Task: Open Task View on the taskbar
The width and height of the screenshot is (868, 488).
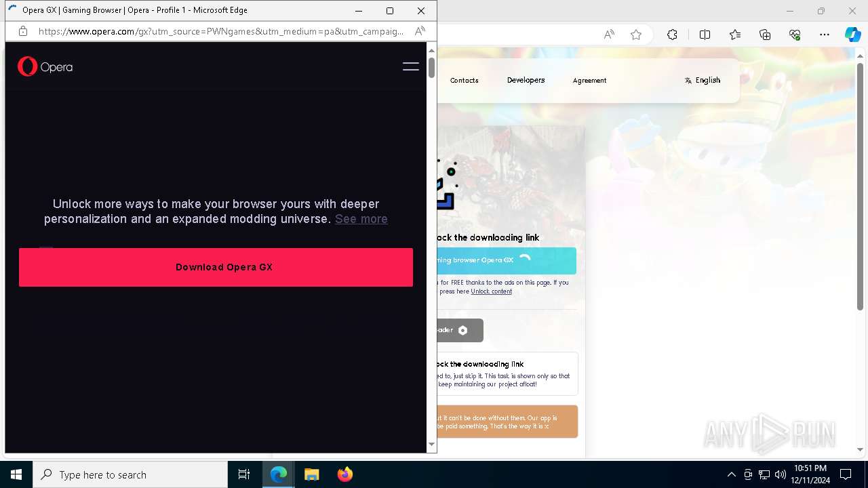Action: pos(244,474)
